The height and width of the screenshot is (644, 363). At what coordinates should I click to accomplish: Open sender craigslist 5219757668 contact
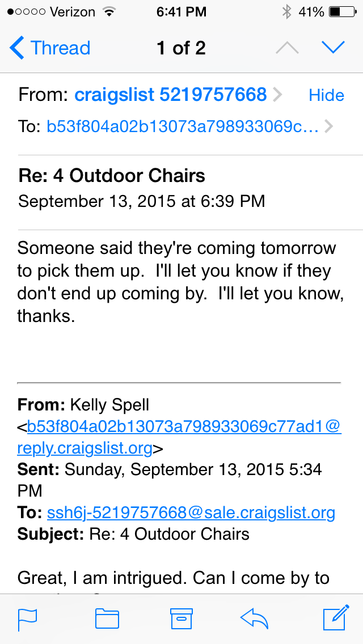point(170,95)
